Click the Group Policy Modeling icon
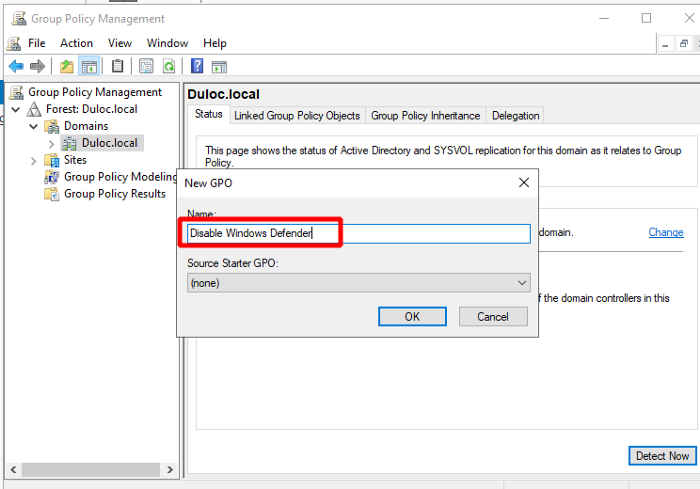 click(x=52, y=177)
